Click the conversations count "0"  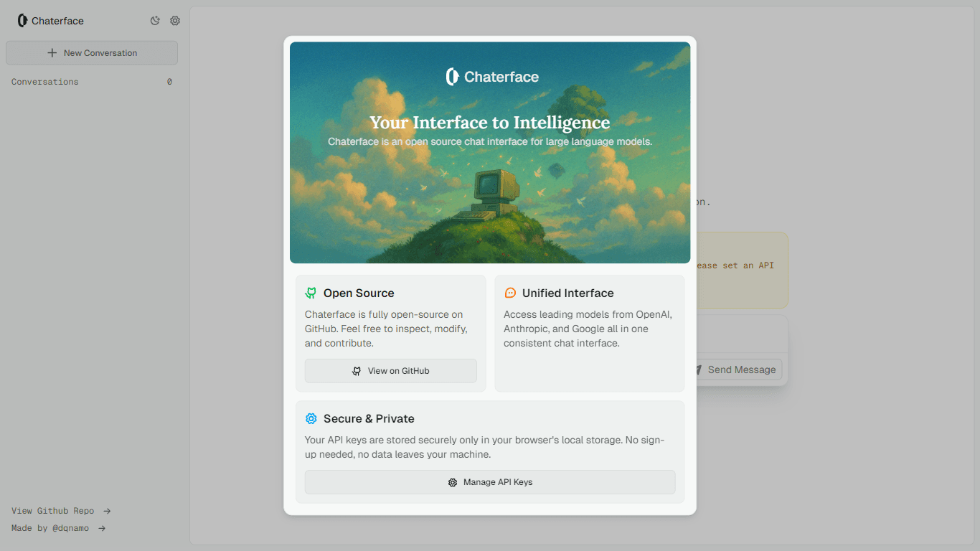tap(169, 82)
